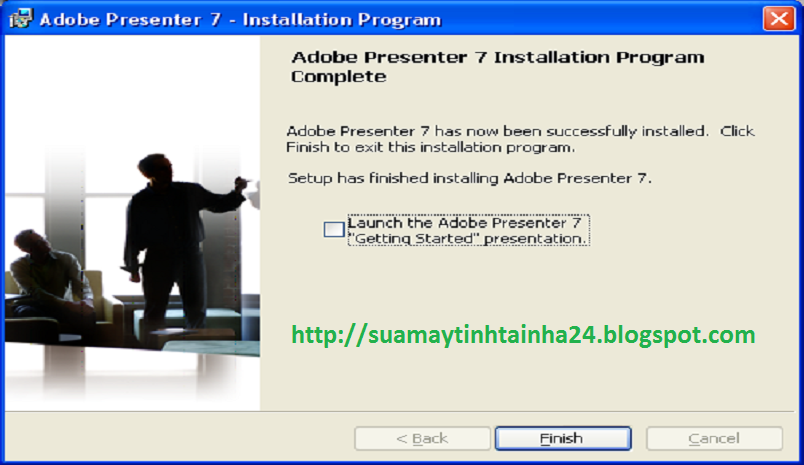Tick the Launch Getting Started presentation checkbox

click(334, 229)
